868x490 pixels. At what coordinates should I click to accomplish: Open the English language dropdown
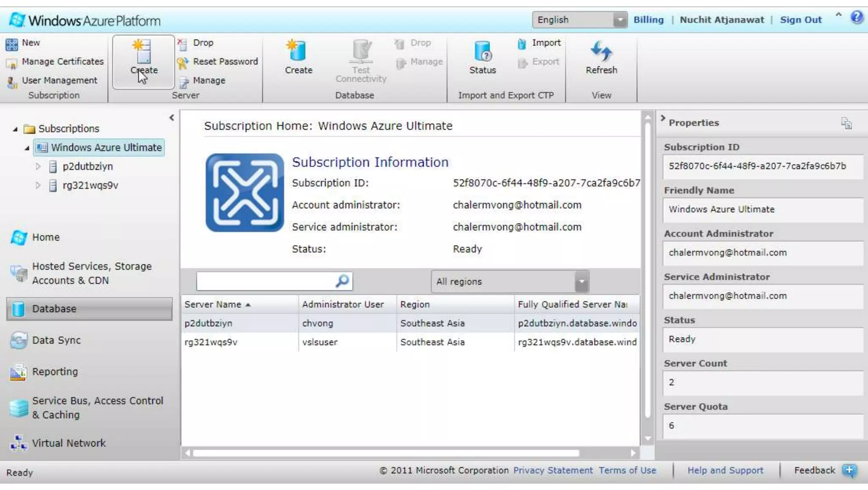[x=620, y=20]
